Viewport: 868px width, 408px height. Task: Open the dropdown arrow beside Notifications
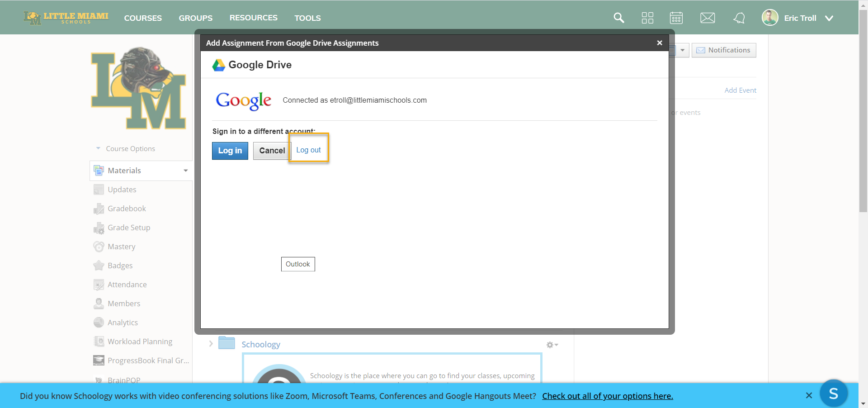[x=682, y=50]
